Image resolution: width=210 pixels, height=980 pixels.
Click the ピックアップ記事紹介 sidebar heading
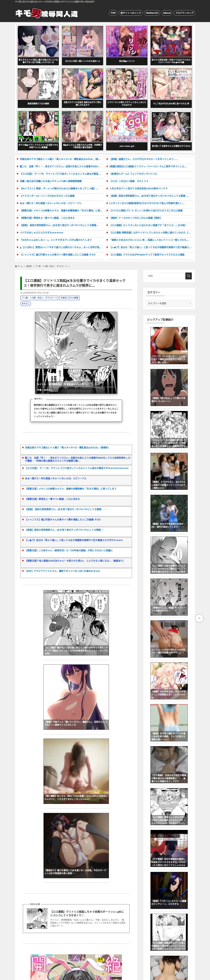[x=160, y=320]
